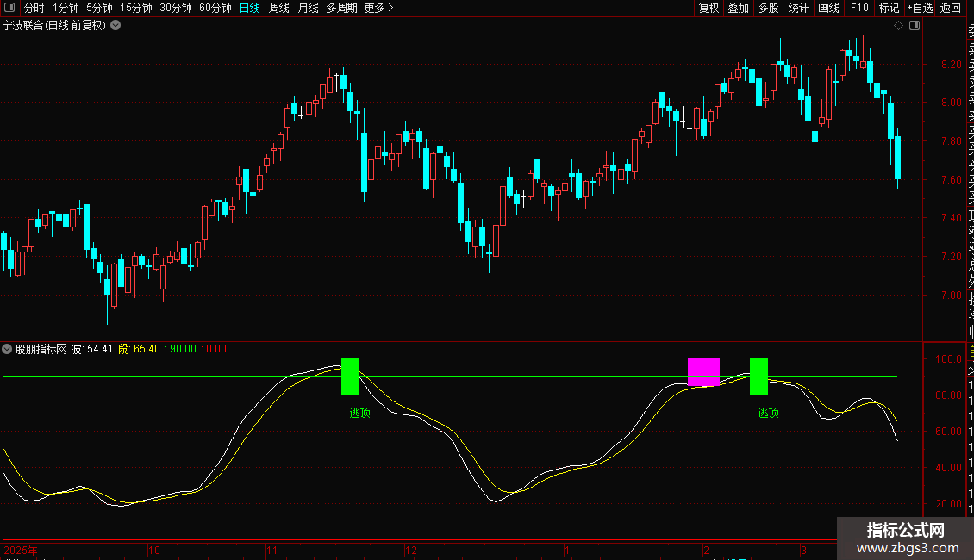Click the 100.0 indicator axis label
The width and height of the screenshot is (974, 560).
[948, 359]
